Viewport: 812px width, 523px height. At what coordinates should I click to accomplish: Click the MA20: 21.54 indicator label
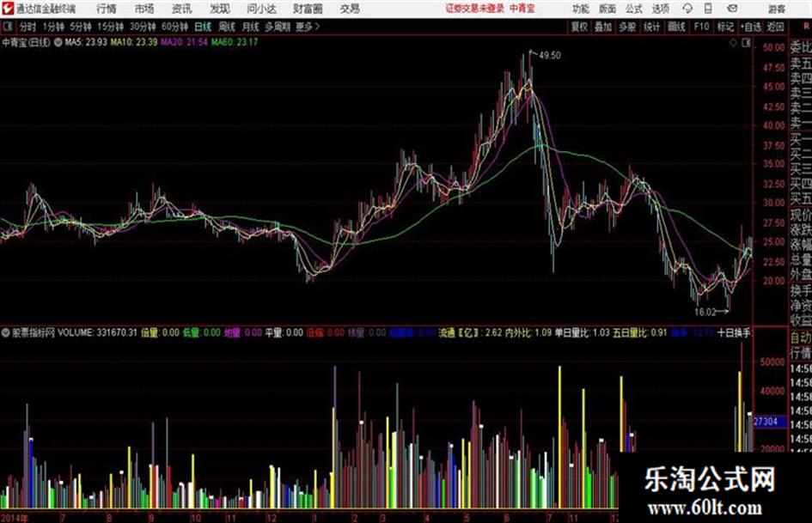[x=184, y=42]
